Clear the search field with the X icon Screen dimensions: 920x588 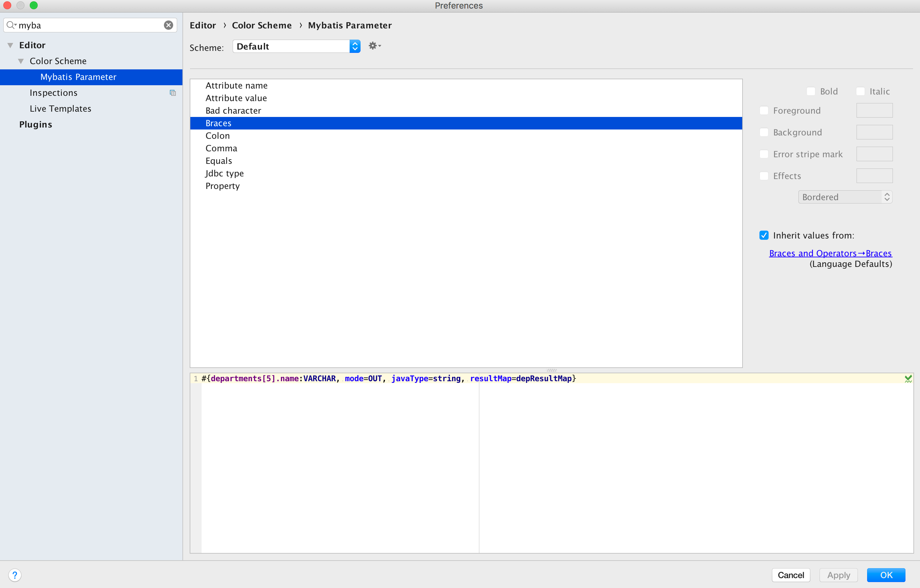click(169, 25)
